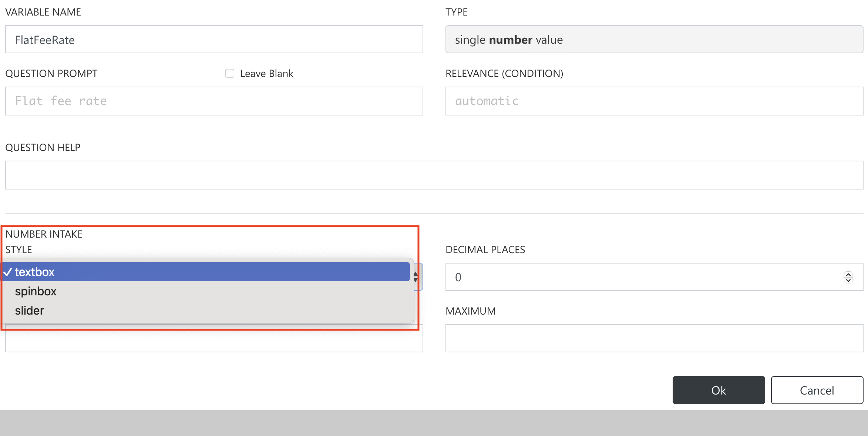The height and width of the screenshot is (436, 868).
Task: Click the style select up-down arrows
Action: (416, 277)
